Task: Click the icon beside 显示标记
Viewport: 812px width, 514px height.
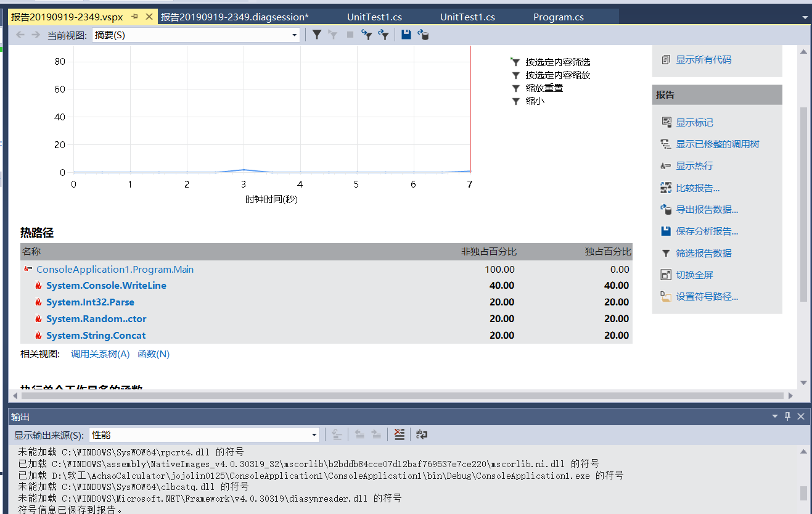Action: pyautogui.click(x=666, y=122)
